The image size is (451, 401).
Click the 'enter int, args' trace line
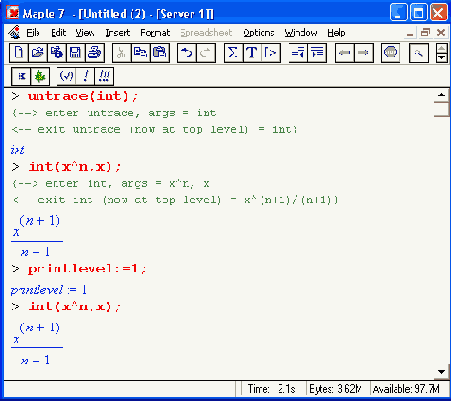[111, 183]
